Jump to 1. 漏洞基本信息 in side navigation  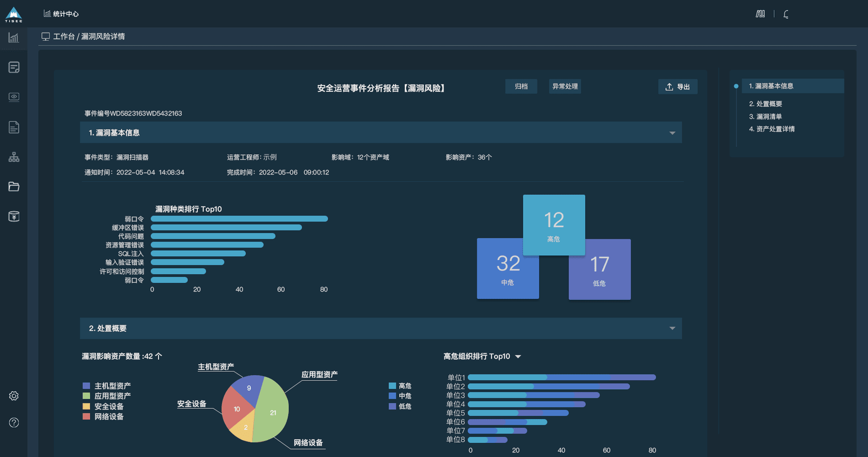pos(793,86)
